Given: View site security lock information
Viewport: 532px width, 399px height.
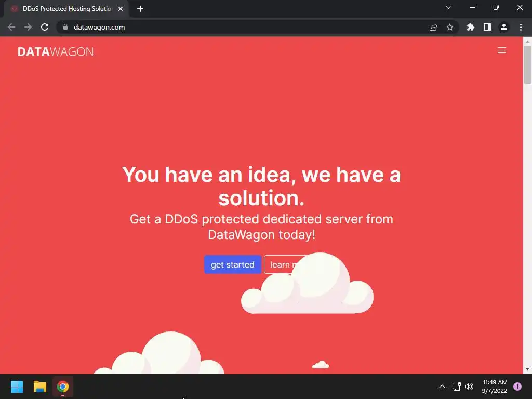Looking at the screenshot, I should tap(65, 27).
